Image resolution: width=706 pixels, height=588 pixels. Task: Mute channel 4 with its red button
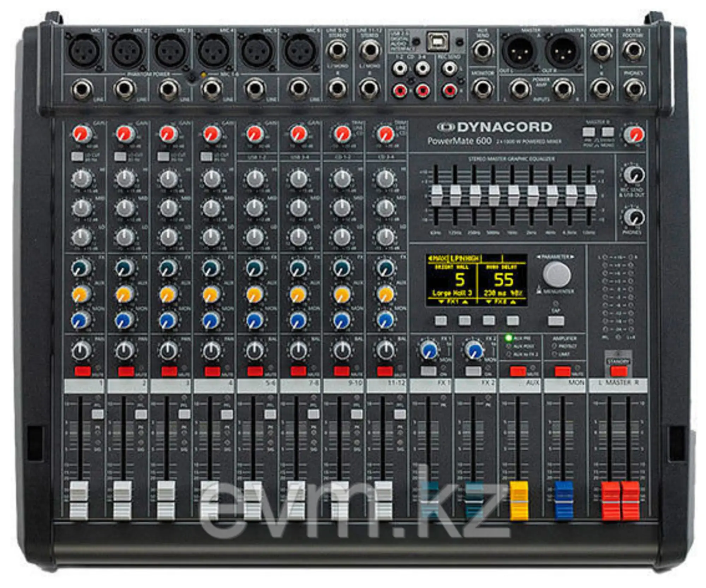click(213, 371)
